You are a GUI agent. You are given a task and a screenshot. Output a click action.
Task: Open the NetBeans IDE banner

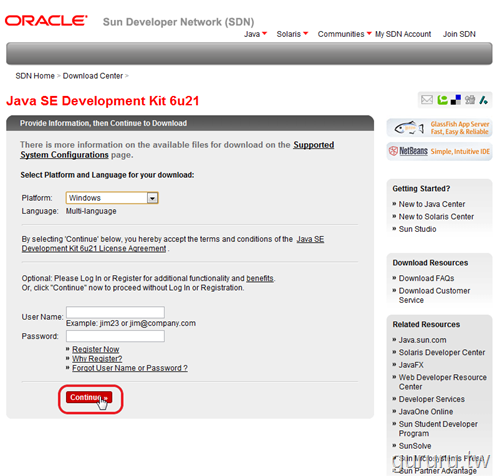[439, 151]
